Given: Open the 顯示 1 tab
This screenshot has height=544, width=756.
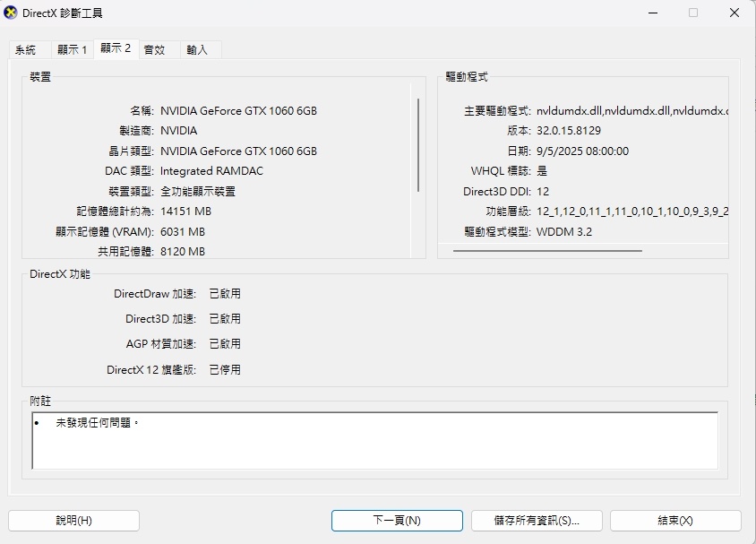Looking at the screenshot, I should [73, 50].
